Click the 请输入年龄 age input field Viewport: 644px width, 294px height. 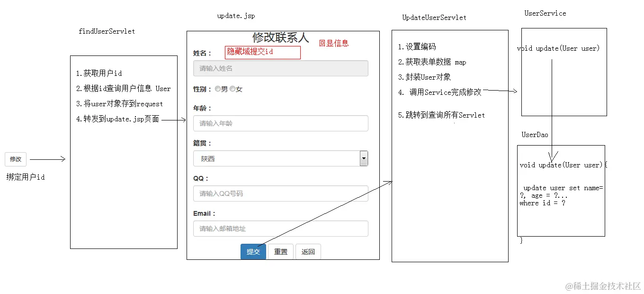click(x=281, y=123)
